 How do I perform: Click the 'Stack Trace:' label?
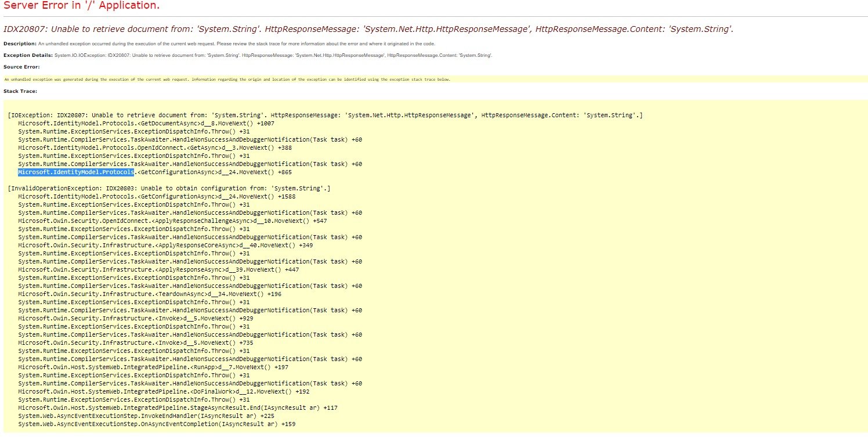(x=20, y=91)
